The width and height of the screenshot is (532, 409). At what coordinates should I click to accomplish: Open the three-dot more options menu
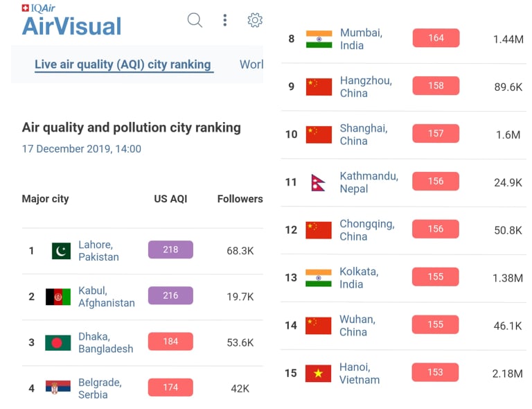pyautogui.click(x=224, y=20)
